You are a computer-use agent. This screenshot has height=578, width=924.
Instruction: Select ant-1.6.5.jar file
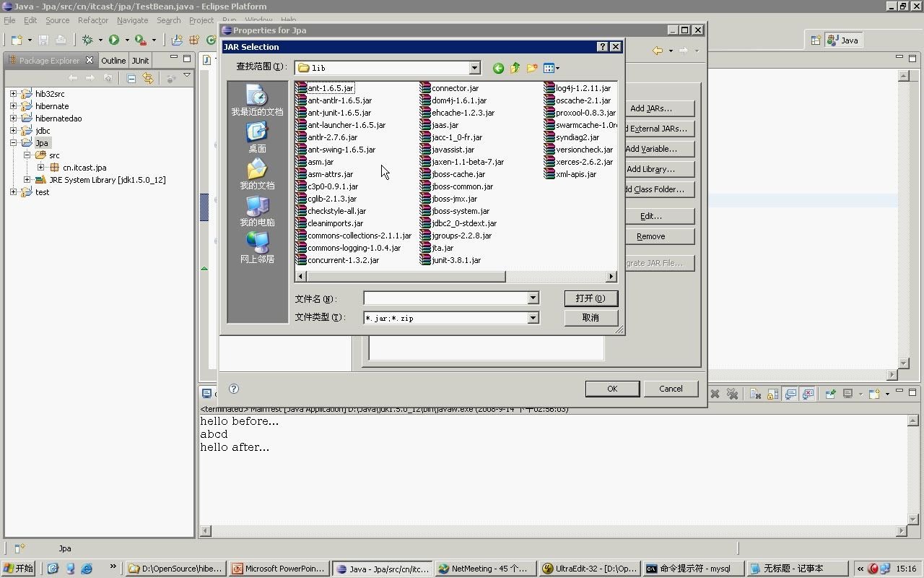tap(325, 88)
